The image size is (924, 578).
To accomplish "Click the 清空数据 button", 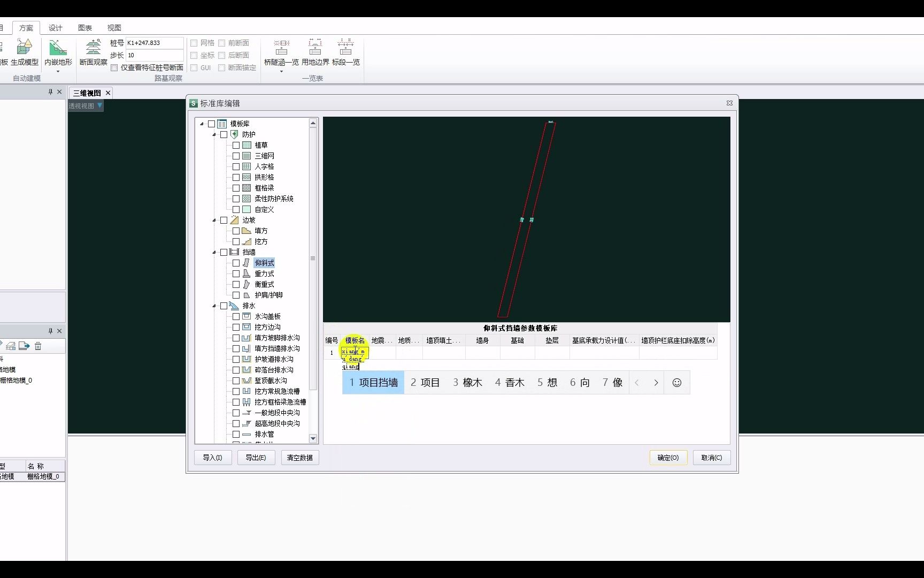I will 299,458.
